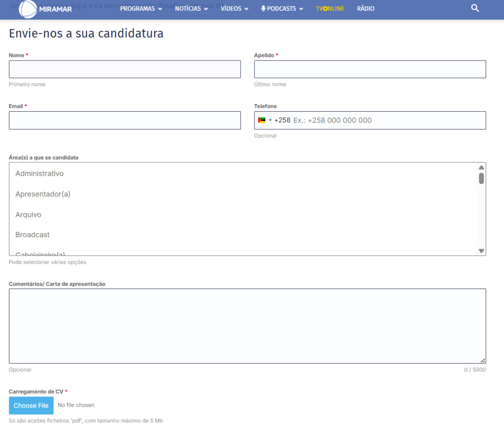Select the Broadcast option in the area list

32,235
